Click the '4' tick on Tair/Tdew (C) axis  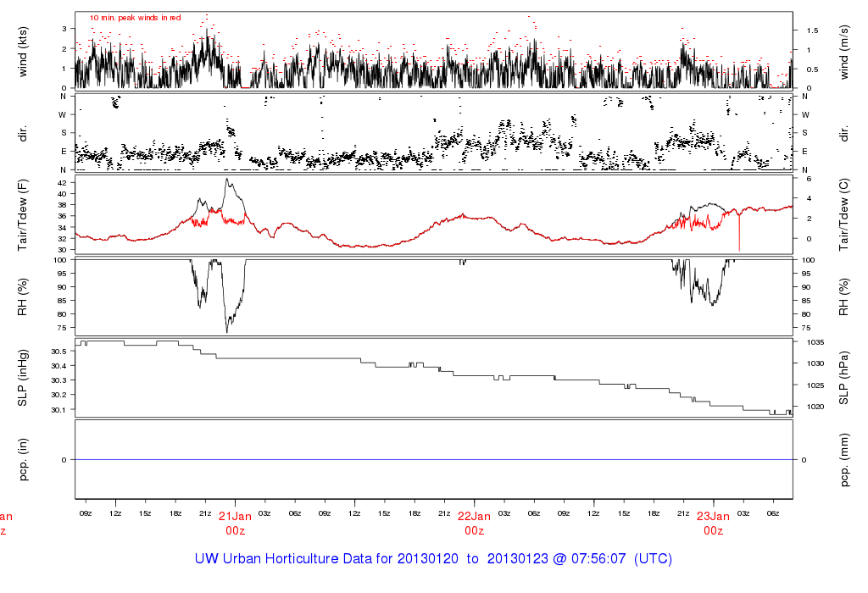809,198
